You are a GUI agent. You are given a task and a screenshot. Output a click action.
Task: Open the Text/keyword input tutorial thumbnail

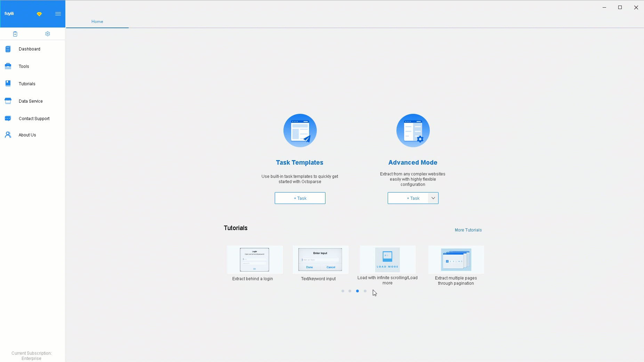tap(320, 260)
